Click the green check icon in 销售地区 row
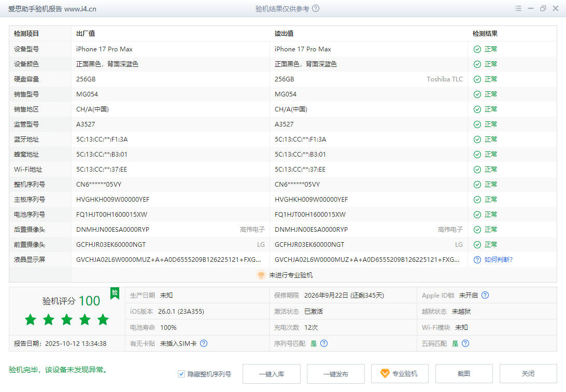The image size is (566, 392). pos(477,109)
